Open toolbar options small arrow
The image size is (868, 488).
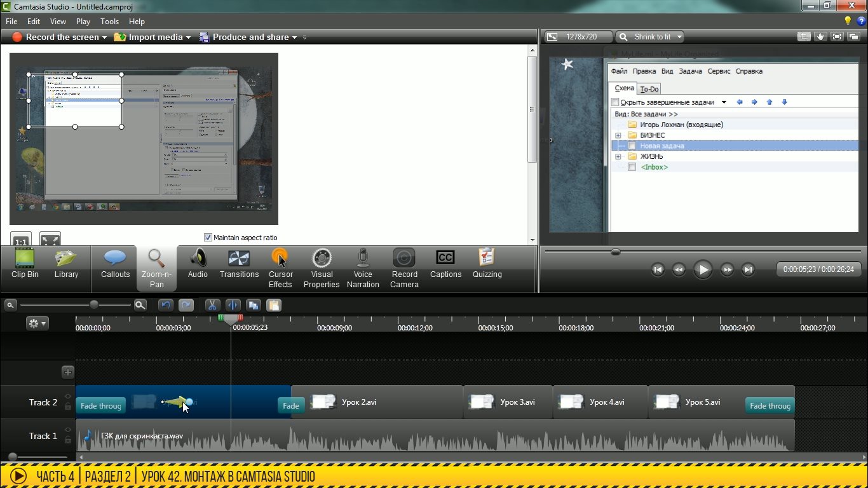[304, 37]
